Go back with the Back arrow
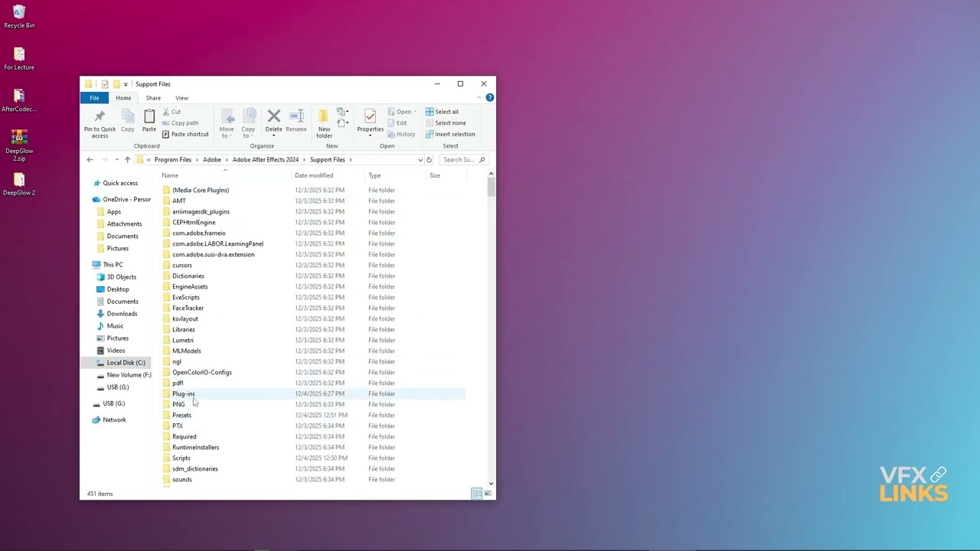Image resolution: width=980 pixels, height=551 pixels. click(90, 160)
